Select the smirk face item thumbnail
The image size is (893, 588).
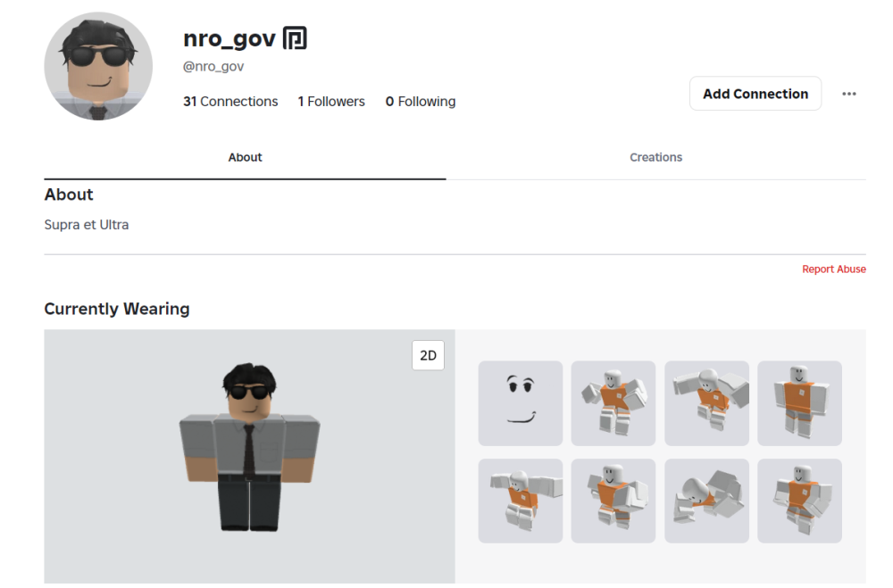[x=521, y=402]
